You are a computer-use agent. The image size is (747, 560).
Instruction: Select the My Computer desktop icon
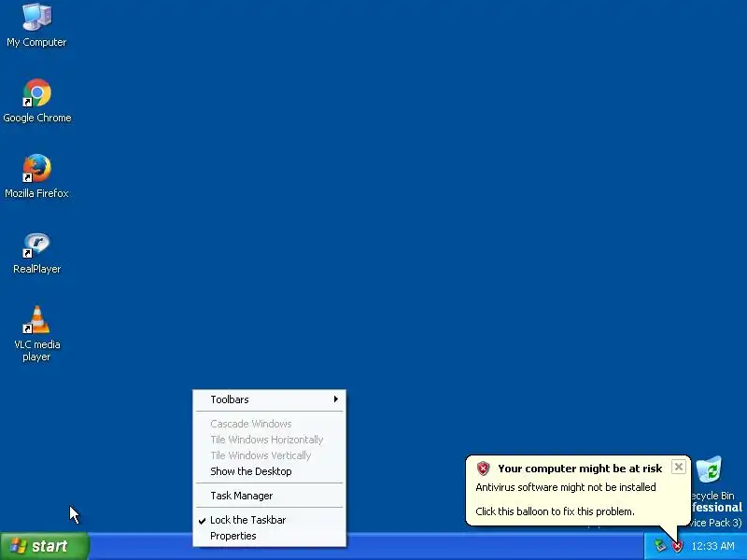[36, 17]
